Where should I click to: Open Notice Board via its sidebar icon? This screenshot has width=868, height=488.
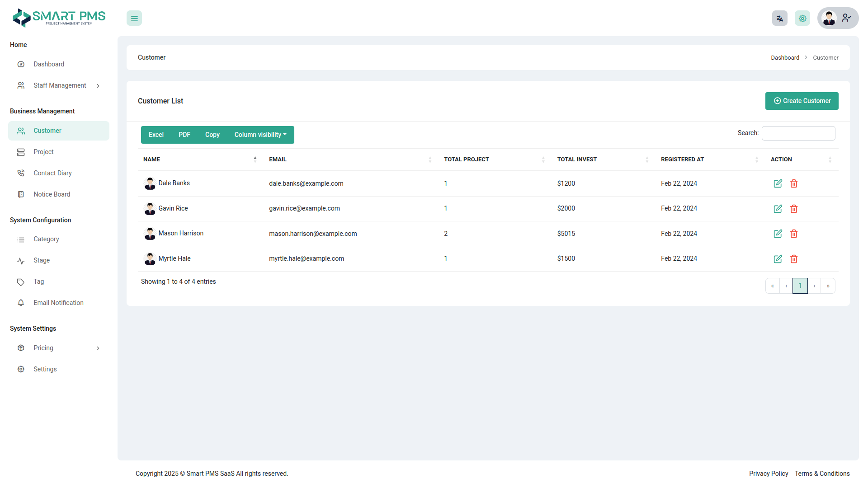pos(21,194)
